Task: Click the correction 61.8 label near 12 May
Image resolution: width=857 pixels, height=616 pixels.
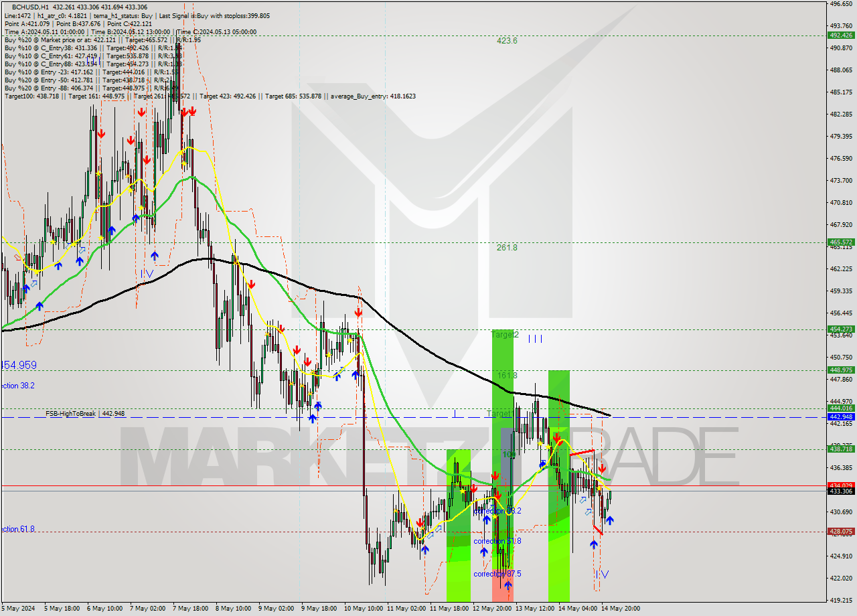Action: 497,541
